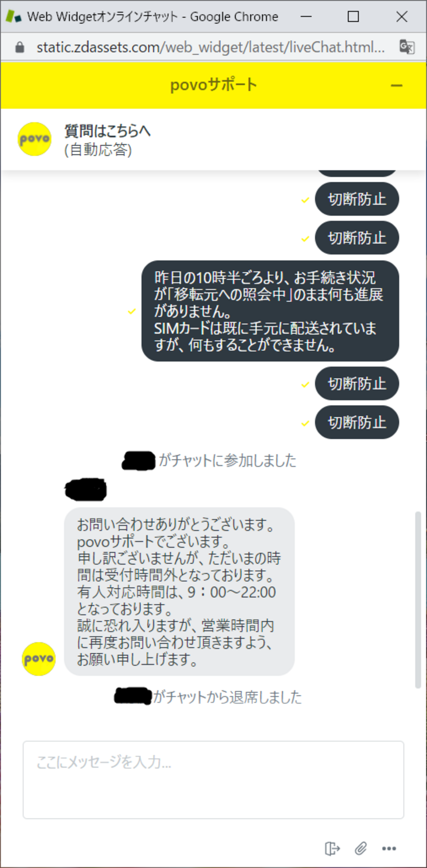Click the lock site info icon
Viewport: 427px width, 868px height.
(20, 47)
